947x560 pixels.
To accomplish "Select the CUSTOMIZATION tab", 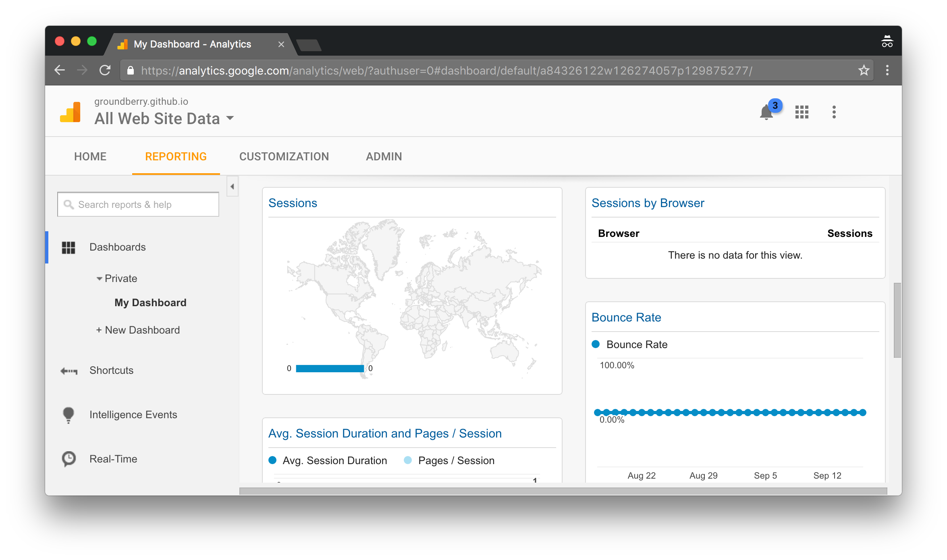I will (x=283, y=157).
